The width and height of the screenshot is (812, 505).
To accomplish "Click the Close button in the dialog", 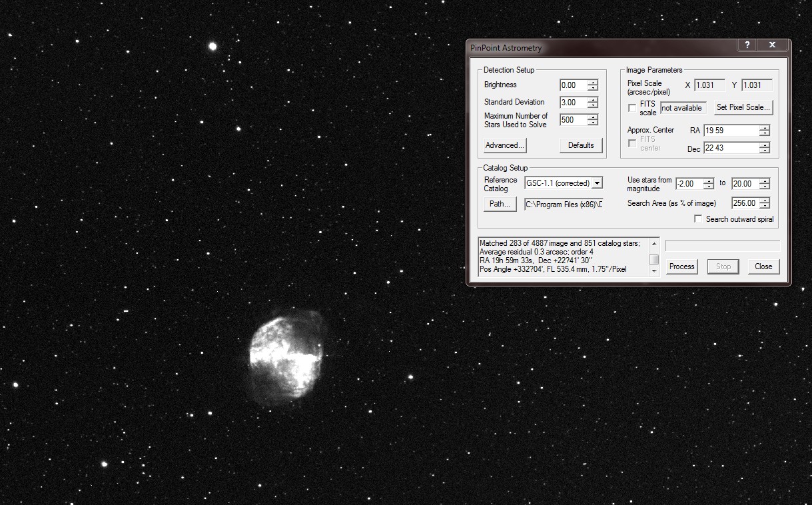I will coord(763,266).
